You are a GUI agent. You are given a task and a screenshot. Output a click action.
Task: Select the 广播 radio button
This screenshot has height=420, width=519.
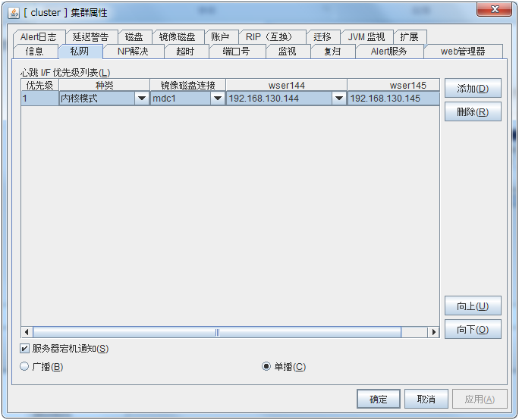25,367
